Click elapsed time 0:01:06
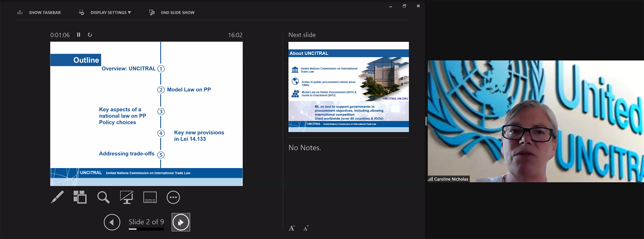 (60, 35)
